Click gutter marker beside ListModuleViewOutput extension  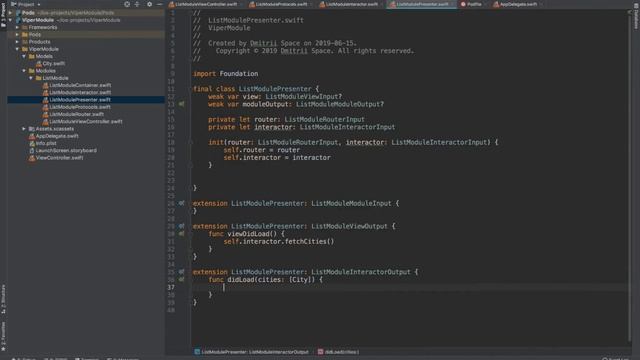pos(181,226)
